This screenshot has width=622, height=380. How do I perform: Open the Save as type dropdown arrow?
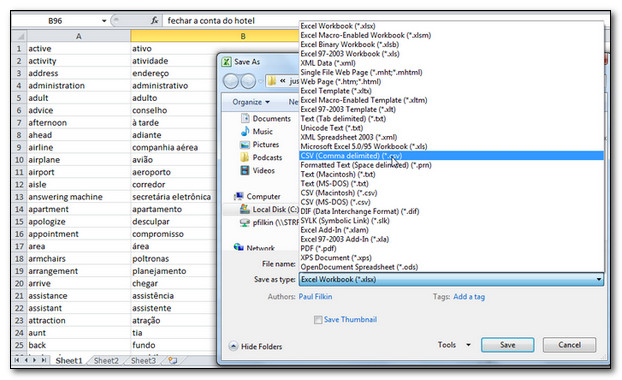click(x=598, y=279)
